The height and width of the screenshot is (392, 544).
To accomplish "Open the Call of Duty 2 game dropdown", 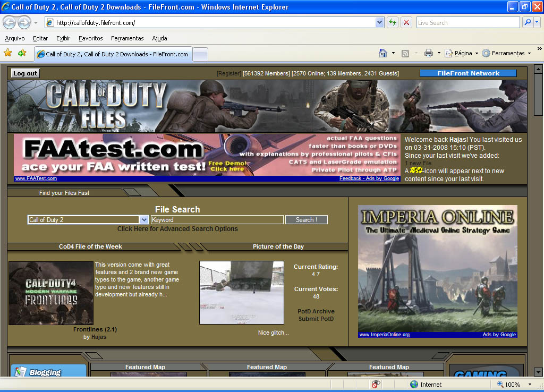I will (88, 219).
